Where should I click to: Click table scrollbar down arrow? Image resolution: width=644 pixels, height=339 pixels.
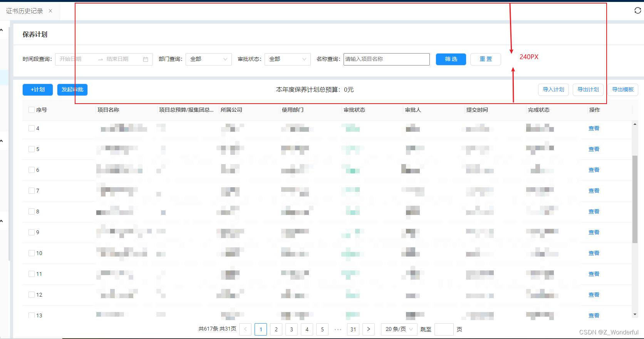[635, 314]
